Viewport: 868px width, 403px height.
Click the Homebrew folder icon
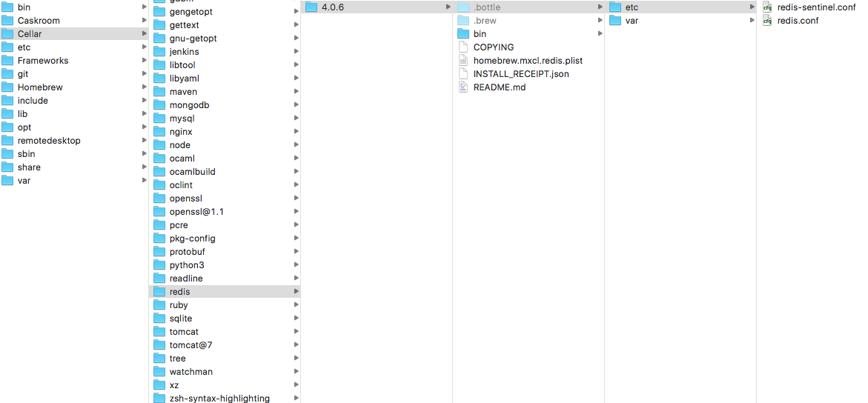pyautogui.click(x=7, y=87)
